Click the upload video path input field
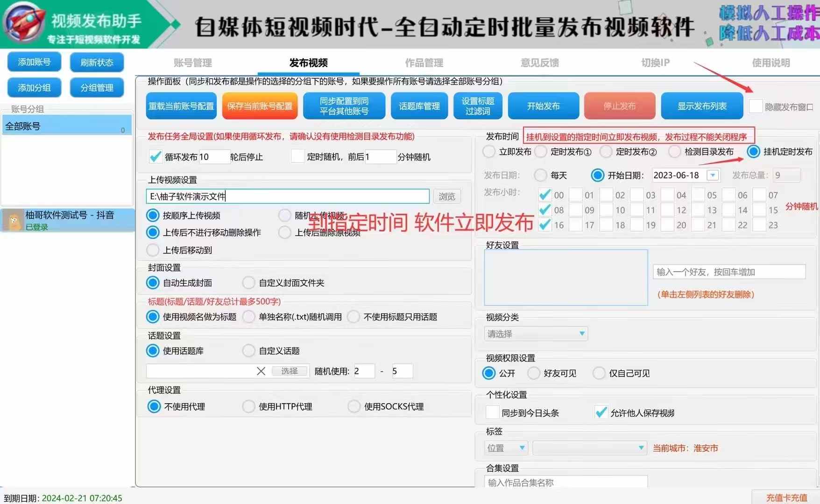This screenshot has height=504, width=820. pyautogui.click(x=287, y=196)
